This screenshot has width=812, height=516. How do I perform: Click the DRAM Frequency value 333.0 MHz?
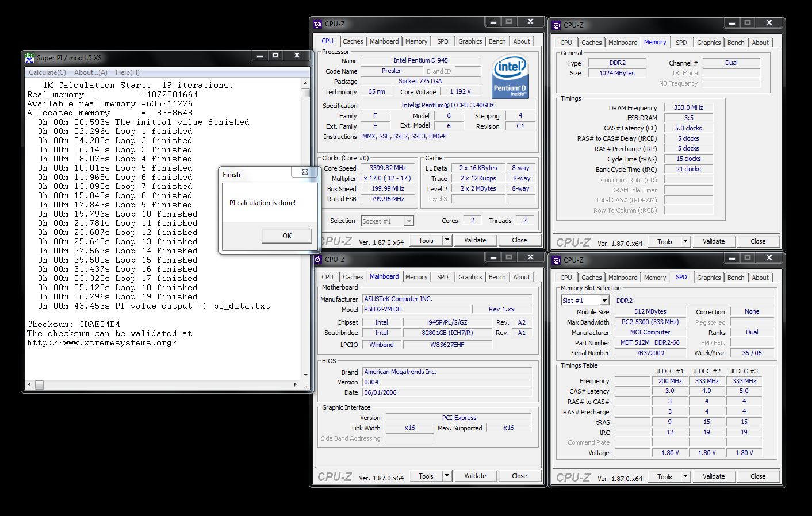[688, 107]
